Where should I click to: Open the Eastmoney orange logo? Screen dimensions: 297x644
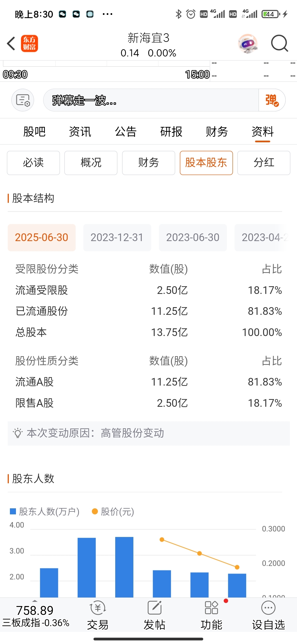pos(29,43)
